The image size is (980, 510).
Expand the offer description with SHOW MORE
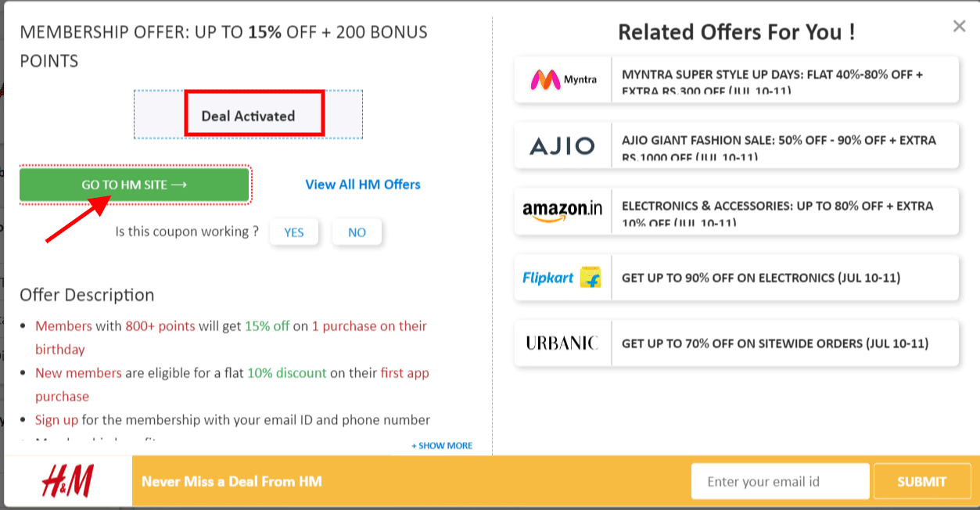(x=442, y=445)
